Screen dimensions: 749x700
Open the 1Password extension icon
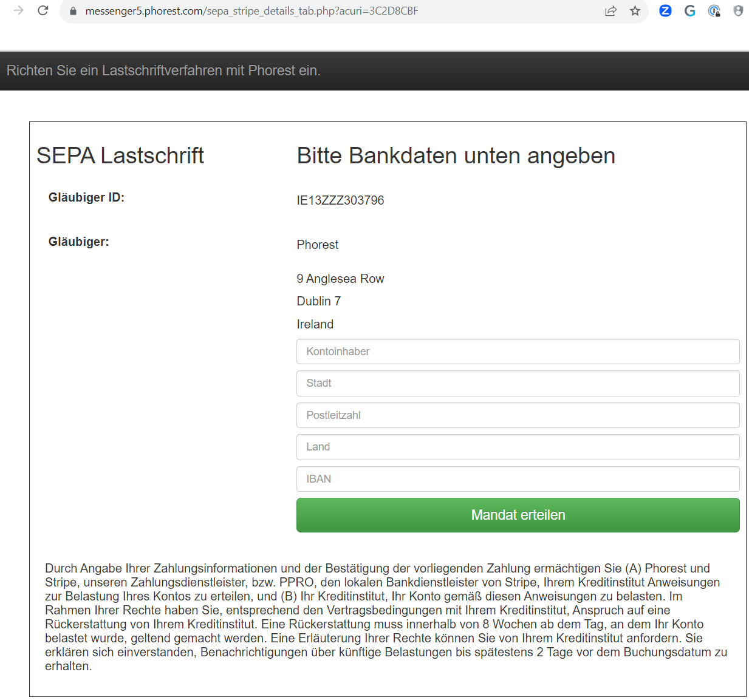click(x=714, y=10)
